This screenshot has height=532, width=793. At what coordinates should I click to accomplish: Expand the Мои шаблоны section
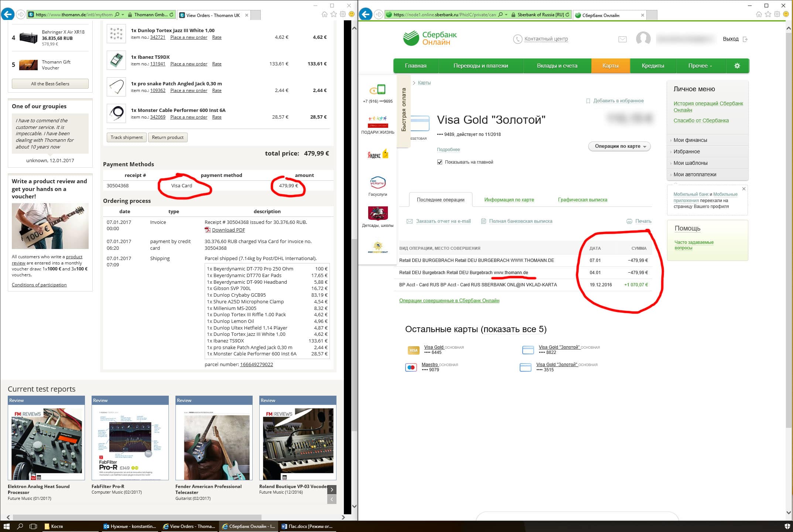(690, 163)
